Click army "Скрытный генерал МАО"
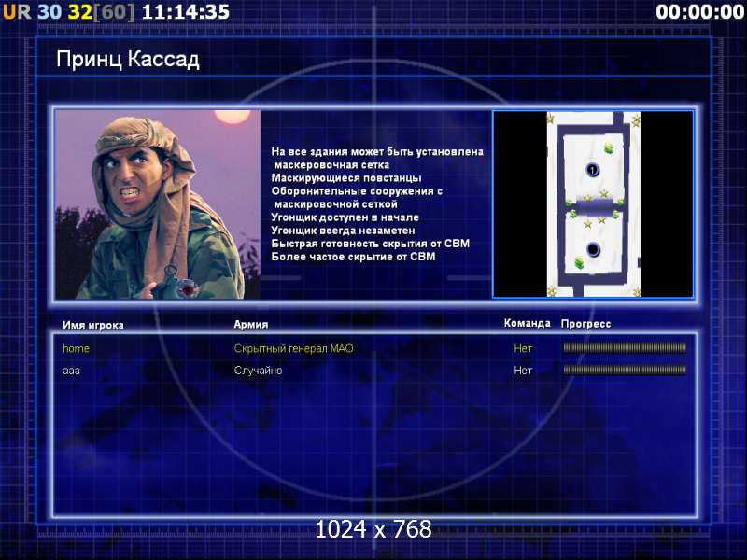747x560 pixels. click(x=293, y=348)
